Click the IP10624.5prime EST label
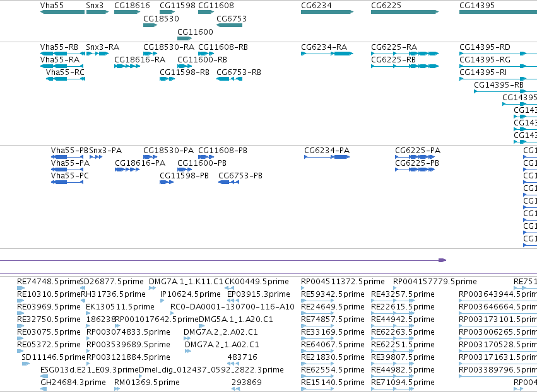The width and height of the screenshot is (537, 392). 191,294
